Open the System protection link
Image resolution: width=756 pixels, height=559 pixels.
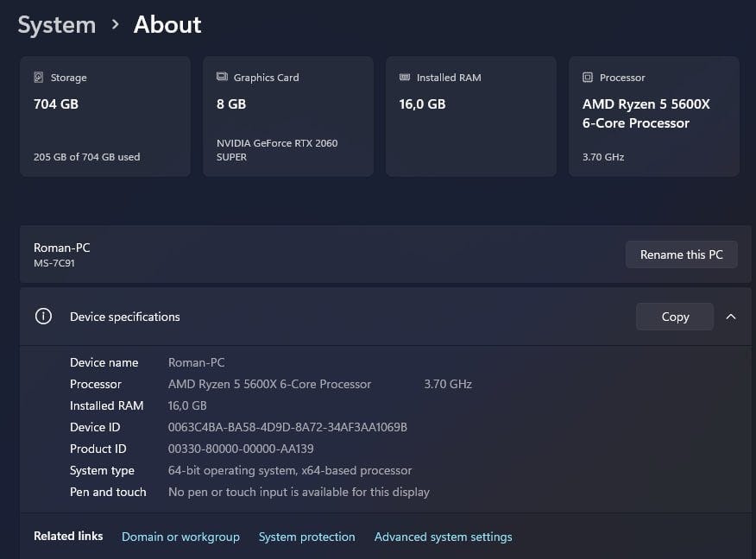pyautogui.click(x=306, y=537)
